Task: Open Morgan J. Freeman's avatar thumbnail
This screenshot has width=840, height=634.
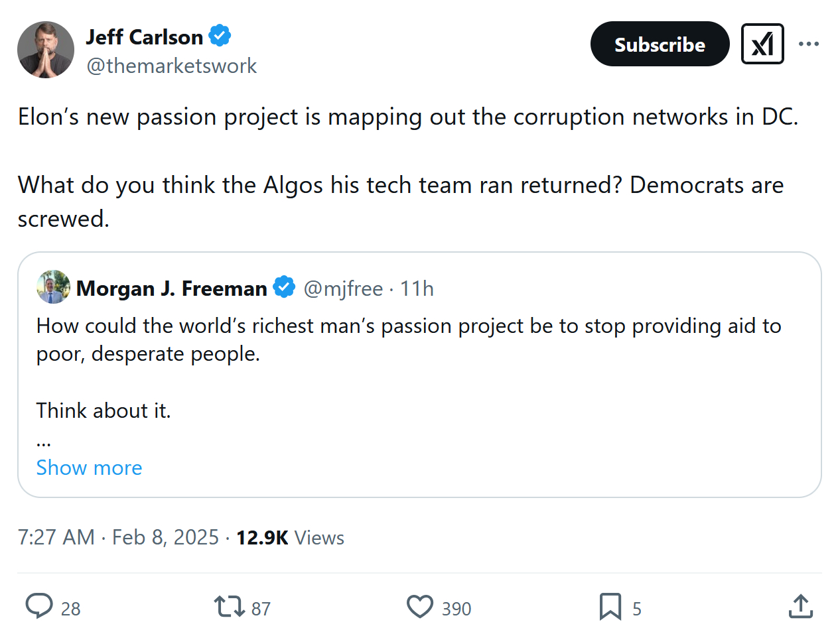Action: point(54,287)
